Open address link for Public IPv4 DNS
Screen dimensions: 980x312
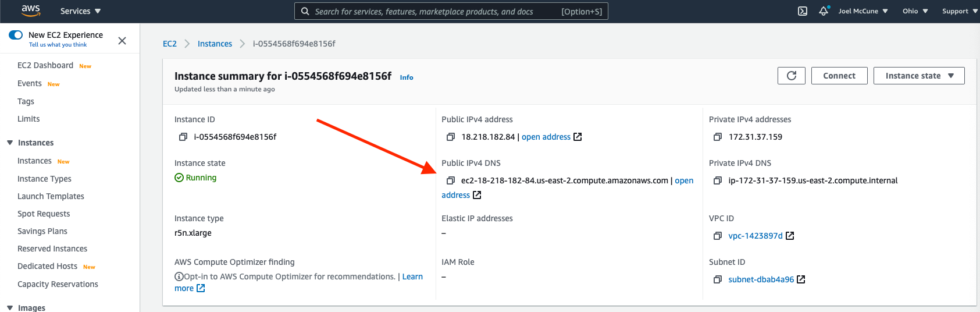coord(684,180)
